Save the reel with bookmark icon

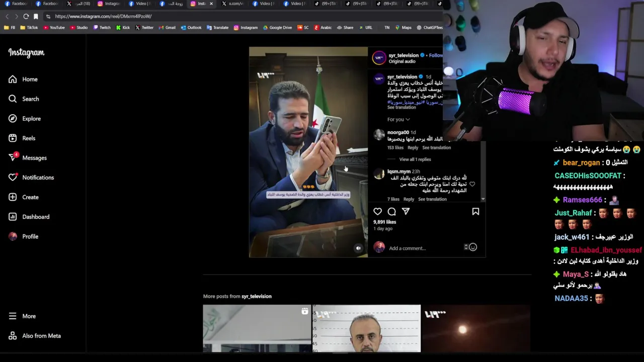[475, 212]
